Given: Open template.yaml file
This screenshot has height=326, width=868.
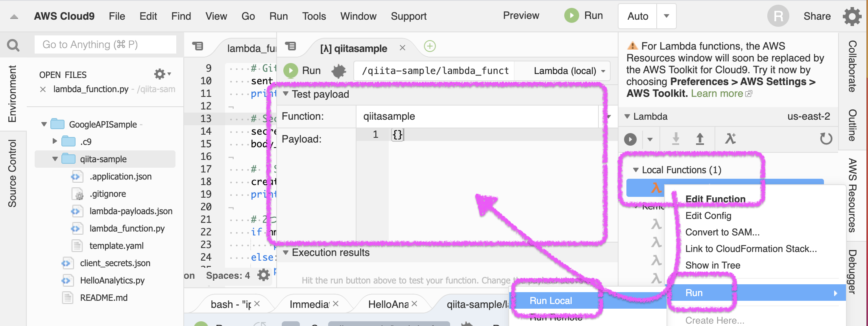Looking at the screenshot, I should (x=116, y=246).
